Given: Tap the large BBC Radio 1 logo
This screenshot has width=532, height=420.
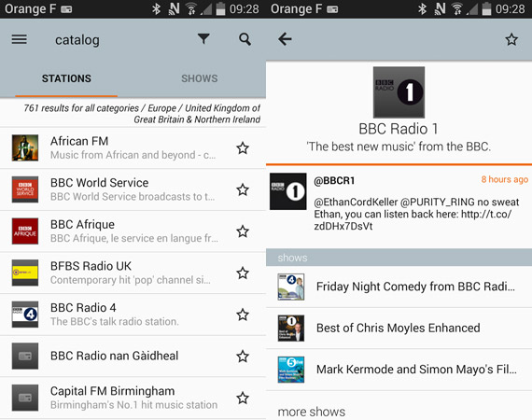Looking at the screenshot, I should pos(399,92).
